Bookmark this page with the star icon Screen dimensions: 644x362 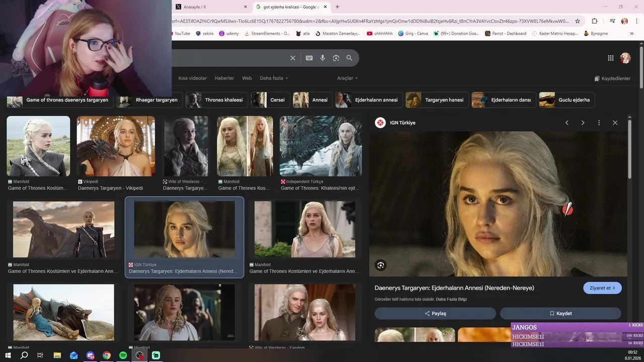(x=578, y=21)
